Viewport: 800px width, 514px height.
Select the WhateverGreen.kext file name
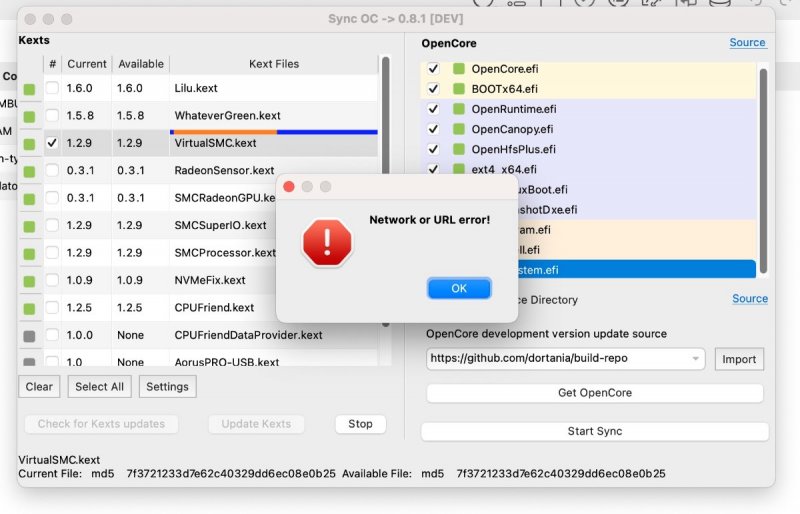(228, 115)
